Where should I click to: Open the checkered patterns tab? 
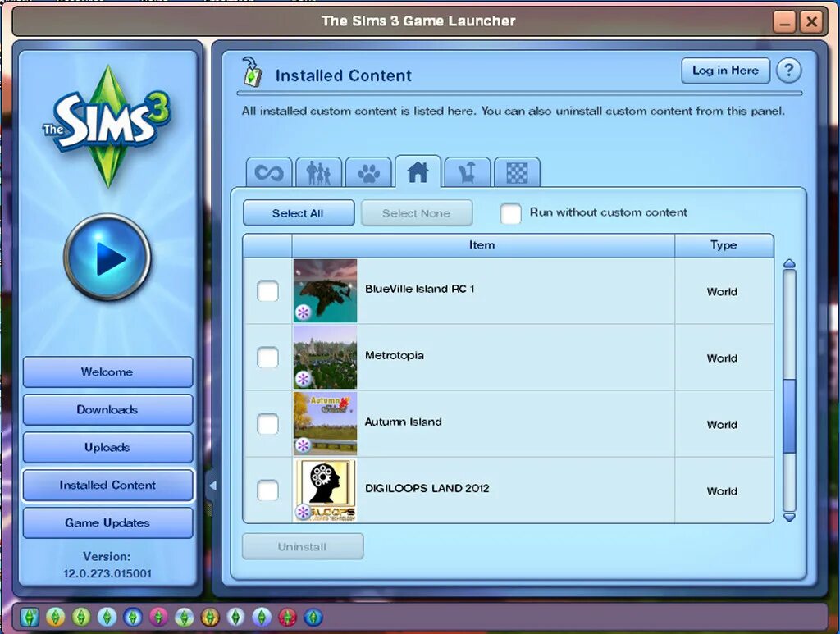(x=517, y=172)
